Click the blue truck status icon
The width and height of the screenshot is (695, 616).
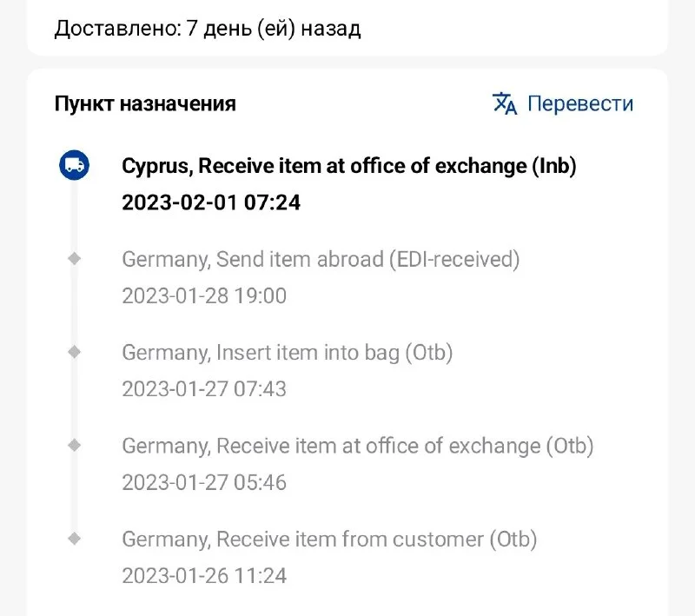[x=74, y=165]
